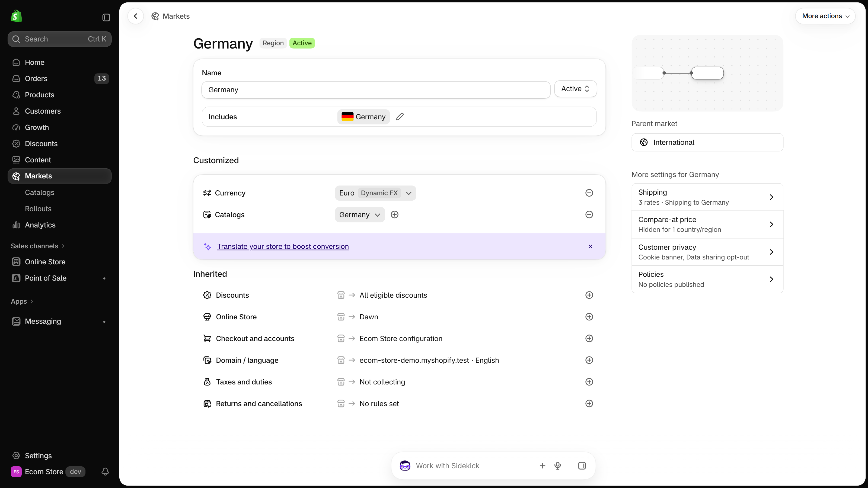Open the More actions dropdown
Viewport: 868px width, 488px height.
(825, 16)
